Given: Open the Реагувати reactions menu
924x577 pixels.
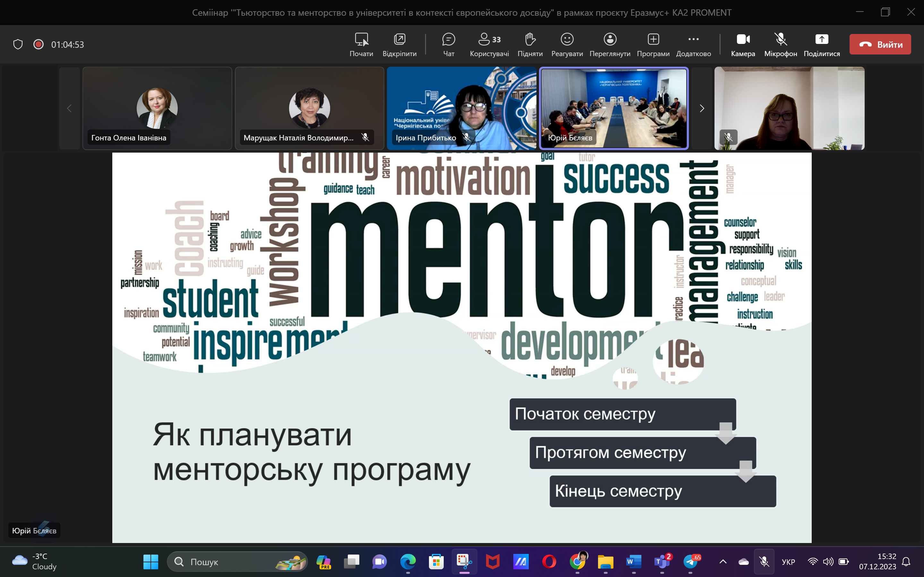Looking at the screenshot, I should 567,44.
